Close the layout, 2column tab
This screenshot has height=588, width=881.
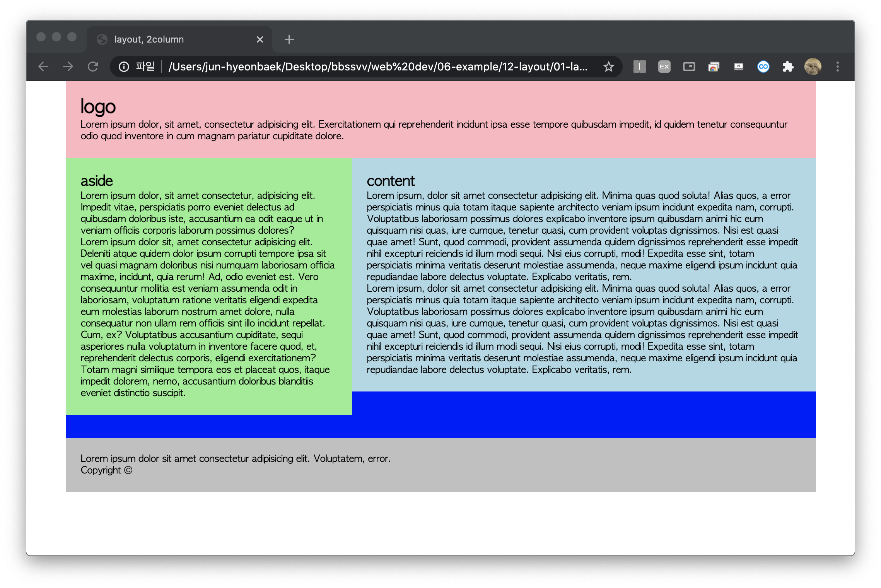pyautogui.click(x=260, y=39)
